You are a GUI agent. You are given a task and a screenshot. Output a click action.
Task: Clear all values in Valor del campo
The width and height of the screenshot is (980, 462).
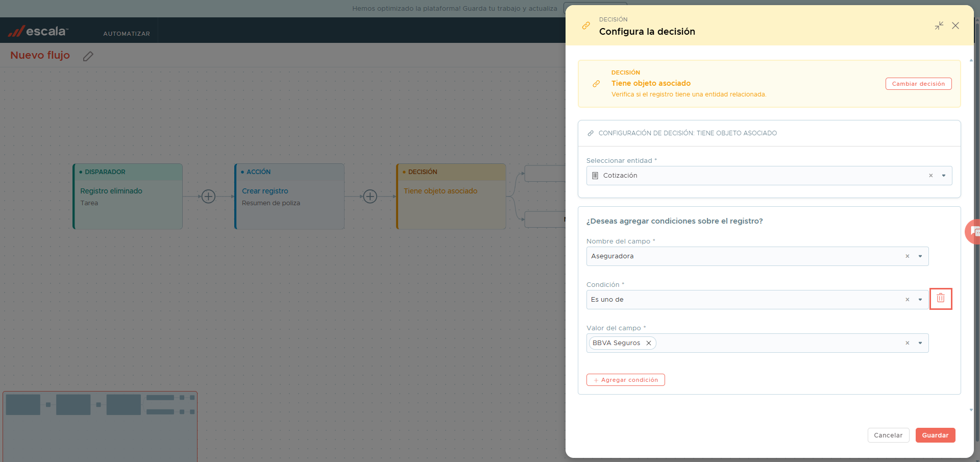click(908, 343)
